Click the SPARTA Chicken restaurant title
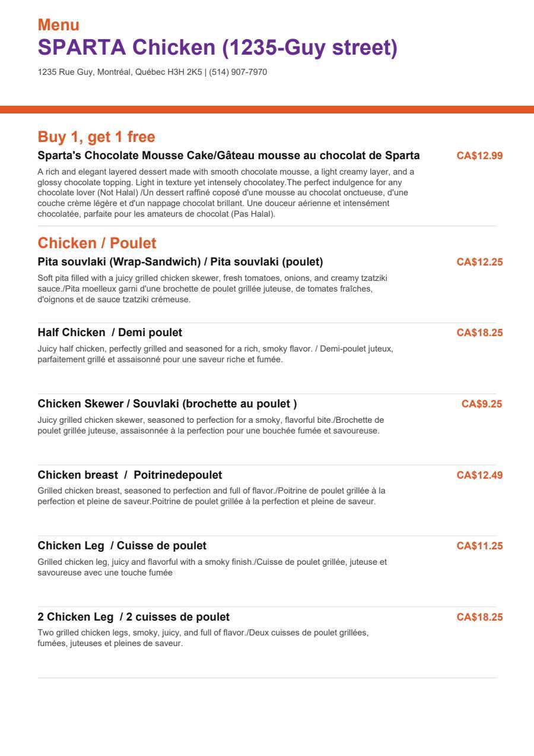 (217, 48)
